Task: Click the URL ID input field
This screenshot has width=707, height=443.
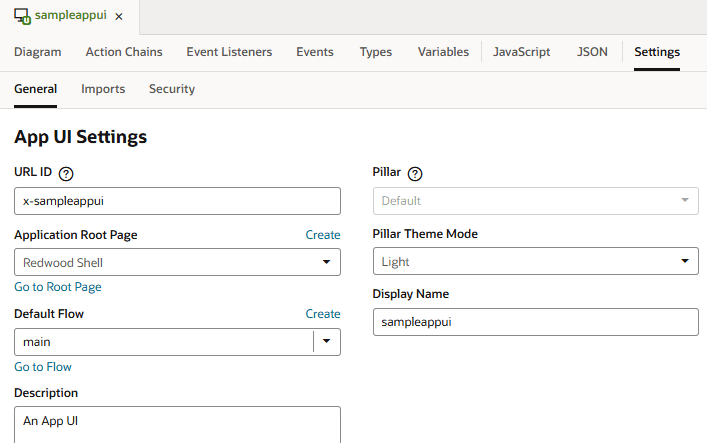Action: pos(177,201)
